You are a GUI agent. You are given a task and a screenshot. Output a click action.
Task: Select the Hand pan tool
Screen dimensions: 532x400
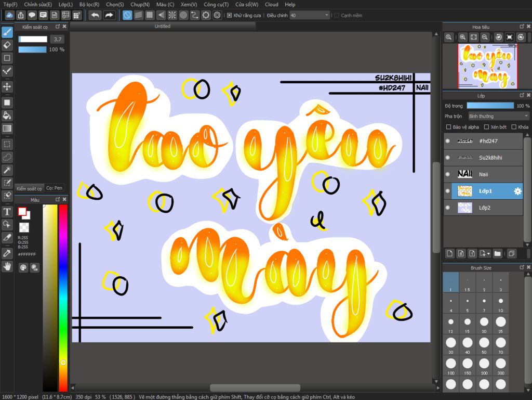[x=7, y=266]
